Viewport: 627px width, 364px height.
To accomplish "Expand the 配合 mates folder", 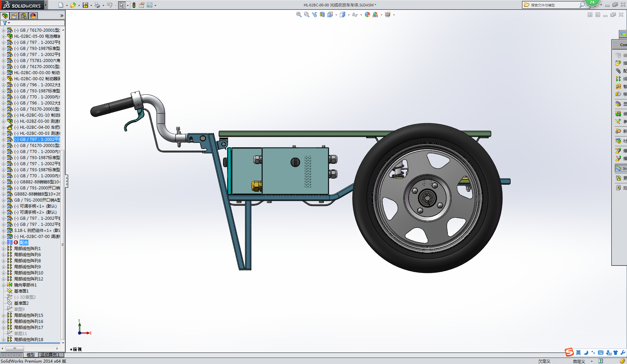I will pos(3,243).
